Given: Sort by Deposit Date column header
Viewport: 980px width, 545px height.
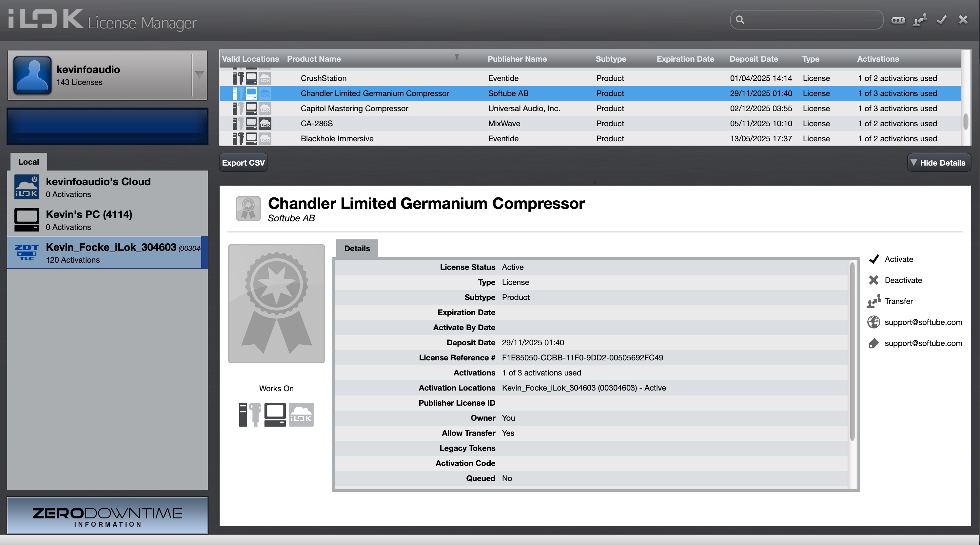Looking at the screenshot, I should 753,59.
